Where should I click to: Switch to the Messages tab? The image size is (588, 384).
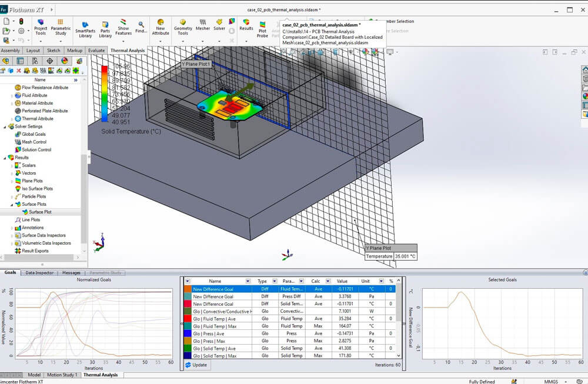[71, 273]
